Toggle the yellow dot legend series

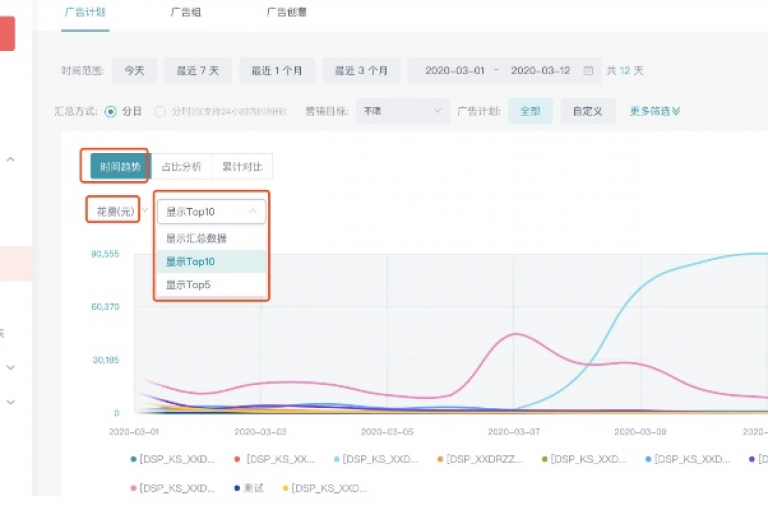click(325, 488)
